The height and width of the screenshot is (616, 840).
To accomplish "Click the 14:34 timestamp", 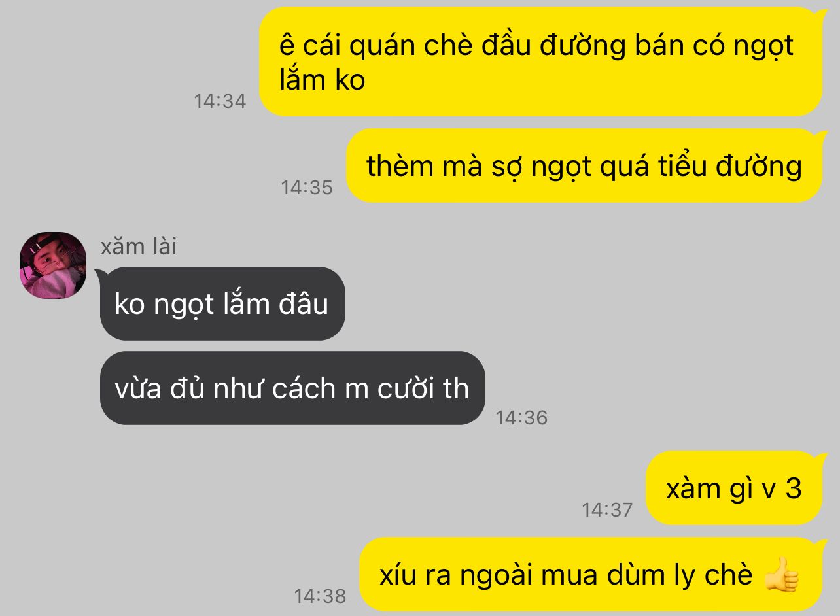I will pos(220,101).
